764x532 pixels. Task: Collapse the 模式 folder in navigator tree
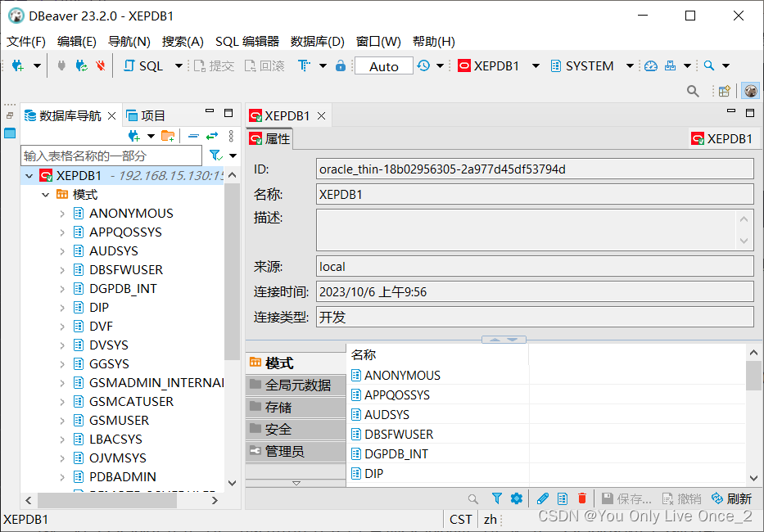pos(46,195)
